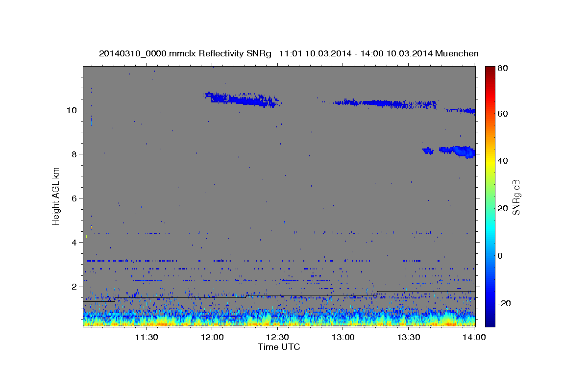Screen dimensions: 588x392
Task: Click the Time UTC axis label
Action: point(279,347)
